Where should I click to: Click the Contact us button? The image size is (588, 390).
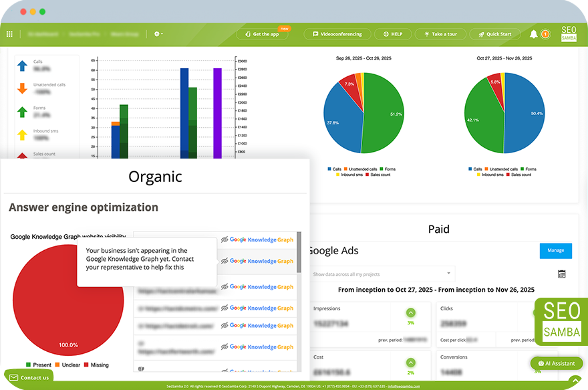click(29, 377)
